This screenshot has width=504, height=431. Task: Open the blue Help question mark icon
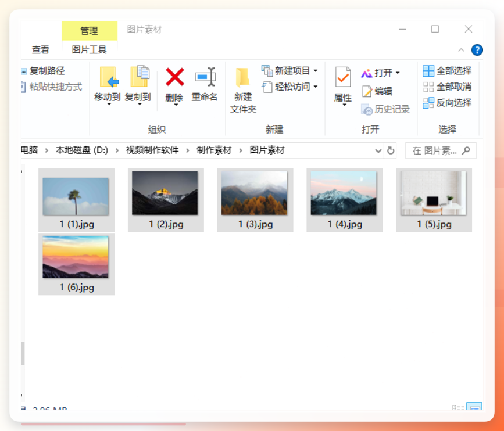(x=477, y=50)
